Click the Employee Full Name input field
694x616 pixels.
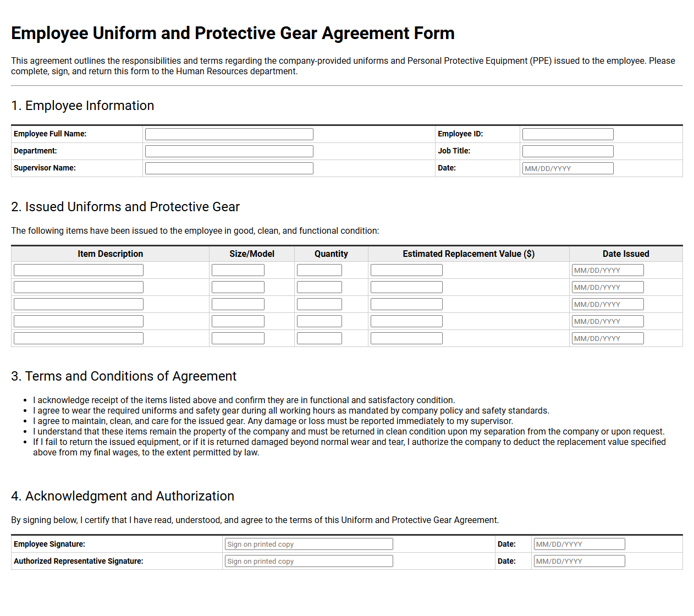[x=229, y=134]
